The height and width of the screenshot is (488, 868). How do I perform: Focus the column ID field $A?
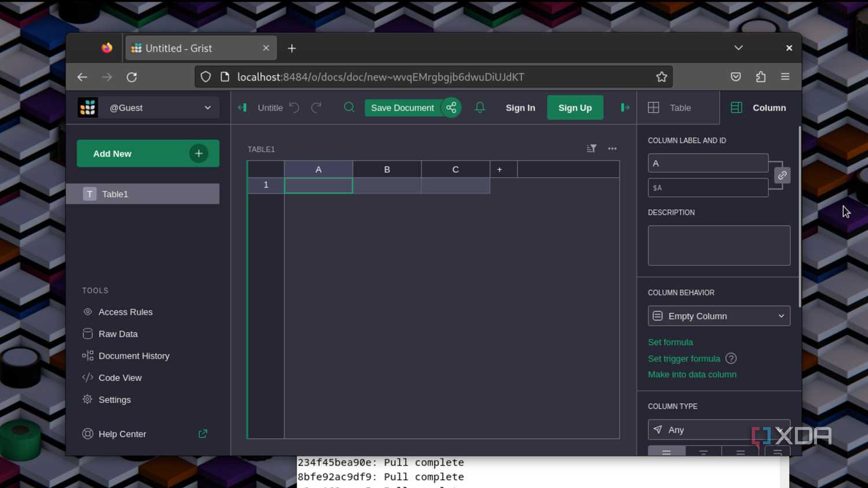(x=708, y=187)
